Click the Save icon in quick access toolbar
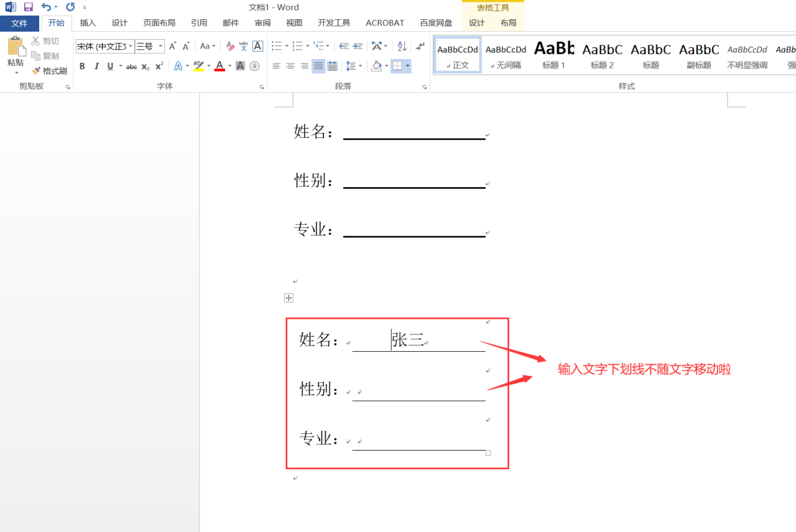This screenshot has width=796, height=532. 28,7
